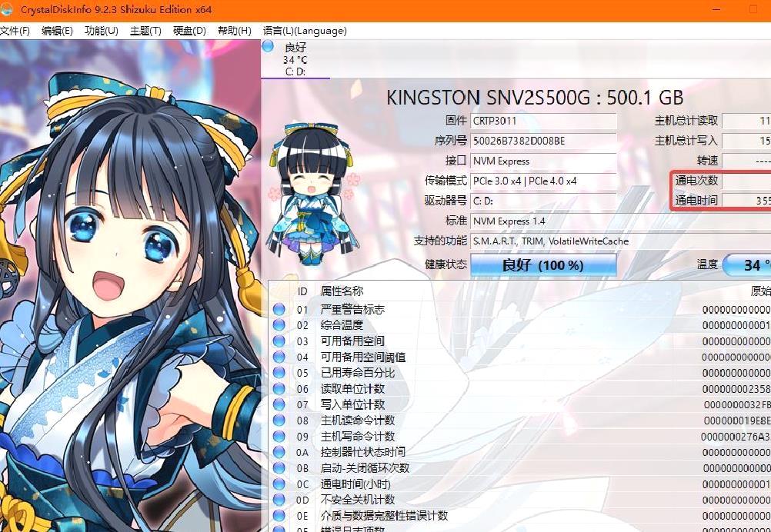Open the 语言(L)(Language) menu
The image size is (771, 532).
(305, 31)
